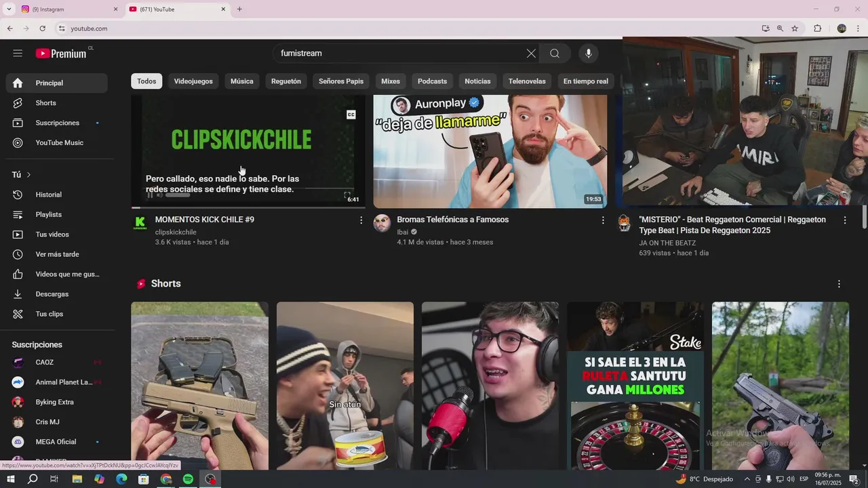The height and width of the screenshot is (488, 868).
Task: Open YouTube Music in sidebar
Action: (57, 142)
